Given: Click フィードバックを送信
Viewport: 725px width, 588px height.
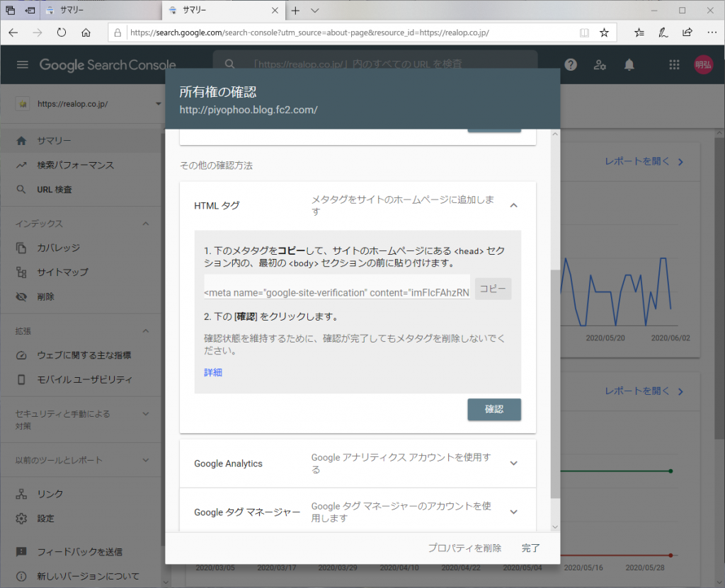Looking at the screenshot, I should coord(81,551).
